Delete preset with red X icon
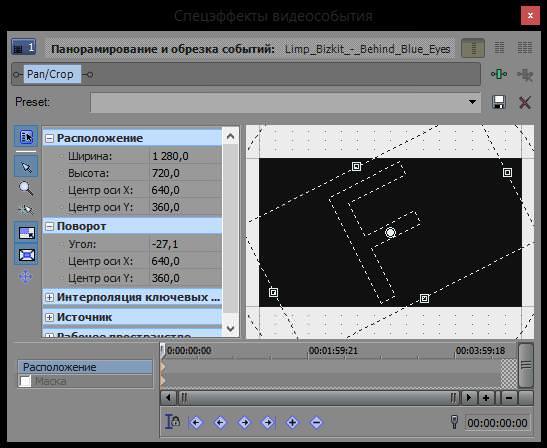This screenshot has width=547, height=448. pos(524,103)
